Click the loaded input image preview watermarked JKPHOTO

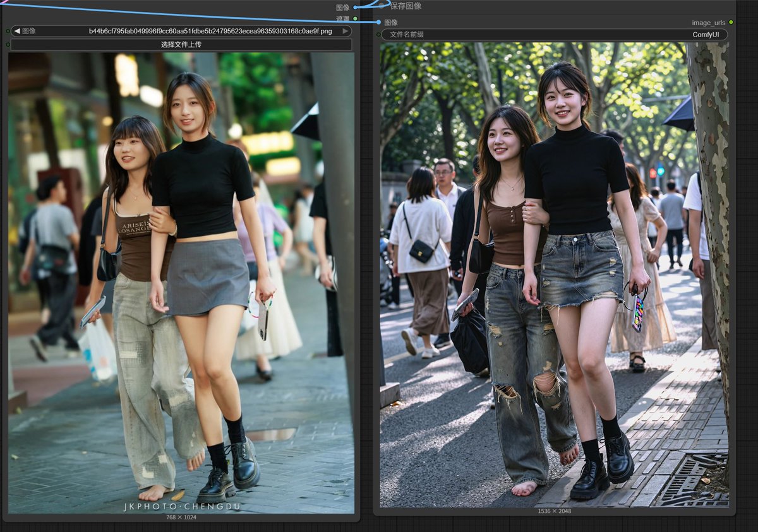pyautogui.click(x=181, y=283)
